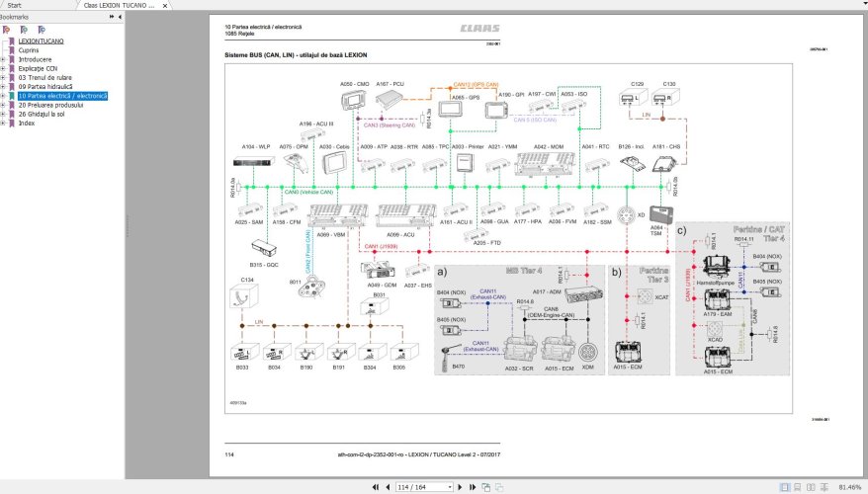Image resolution: width=868 pixels, height=494 pixels.
Task: Click the second bookmark toolbar icon
Action: click(24, 30)
